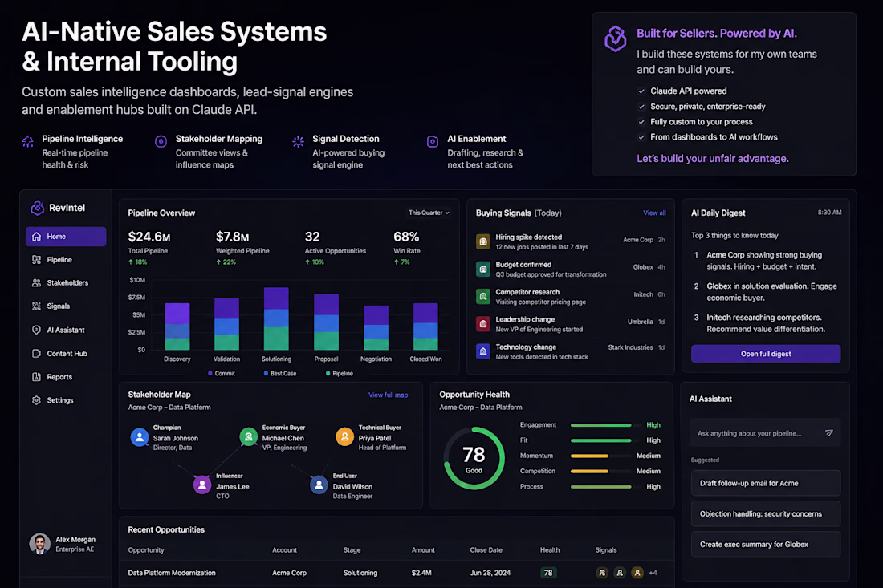883x588 pixels.
Task: Click the Hiring spike detected signal icon
Action: [x=483, y=241]
